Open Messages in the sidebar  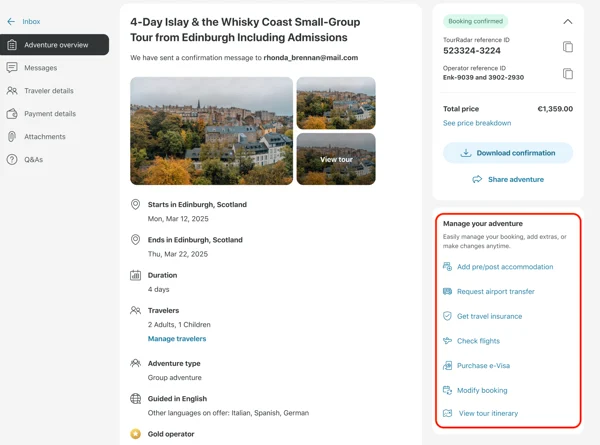(41, 68)
